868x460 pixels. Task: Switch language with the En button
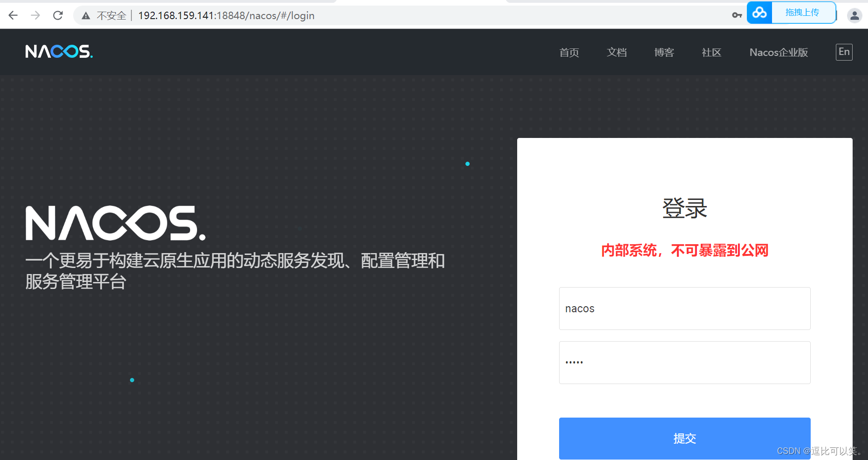coord(844,52)
